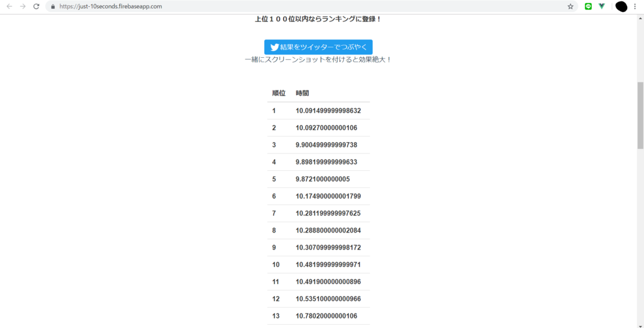Image resolution: width=644 pixels, height=328 pixels.
Task: Click the 一緒にスクリーンショットを付けると効果絶大！ caption
Action: (x=318, y=60)
